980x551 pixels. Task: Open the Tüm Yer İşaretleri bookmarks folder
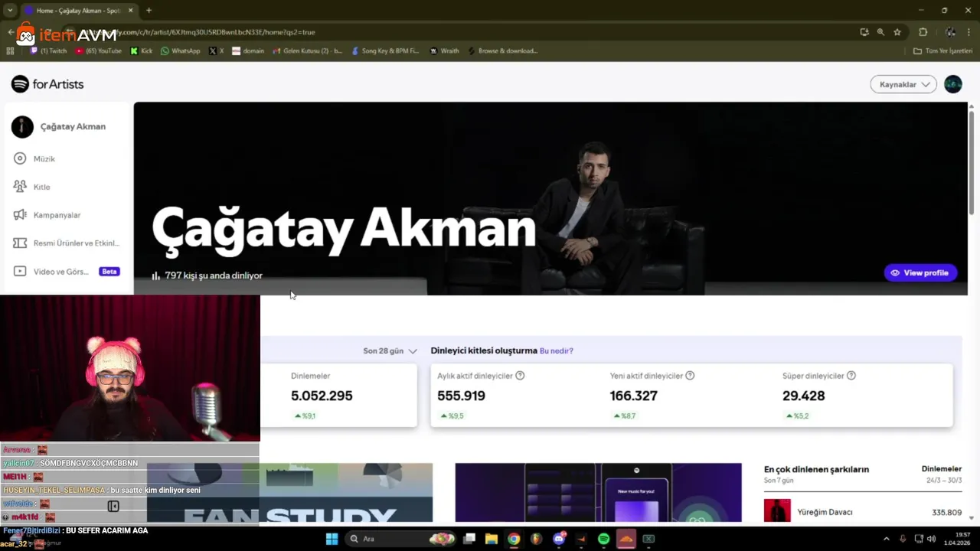pyautogui.click(x=942, y=51)
